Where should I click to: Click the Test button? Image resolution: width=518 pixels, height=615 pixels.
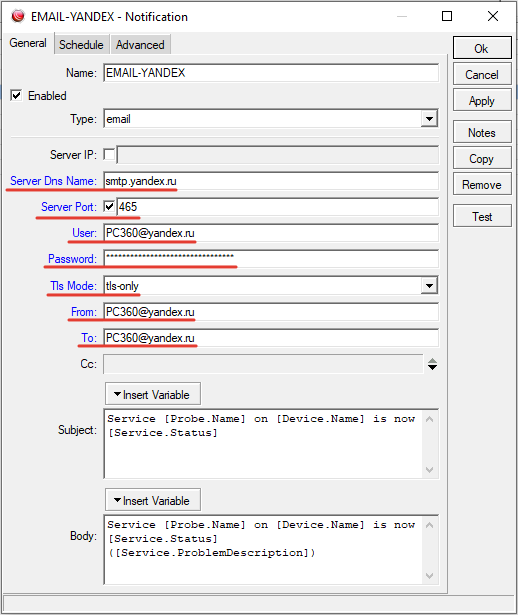pyautogui.click(x=482, y=216)
